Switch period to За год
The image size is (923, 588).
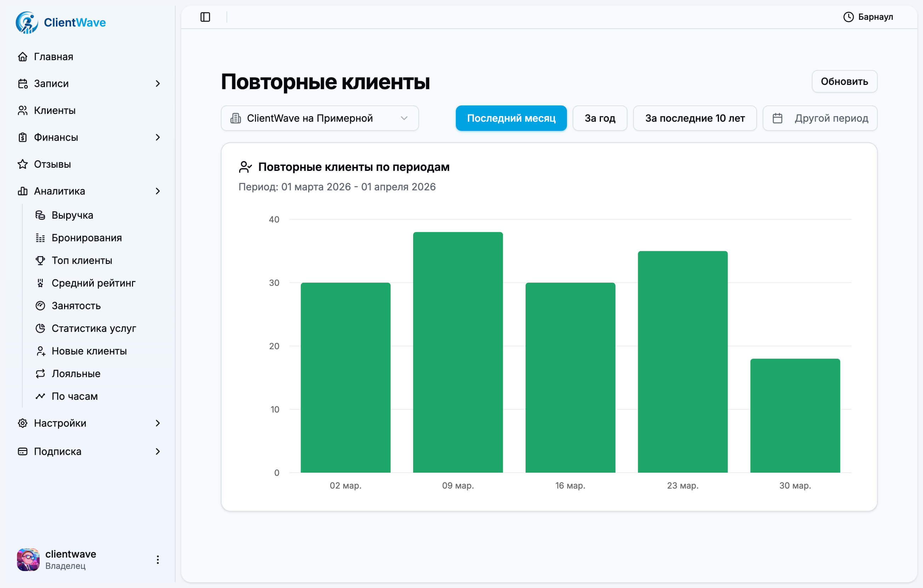pos(600,119)
